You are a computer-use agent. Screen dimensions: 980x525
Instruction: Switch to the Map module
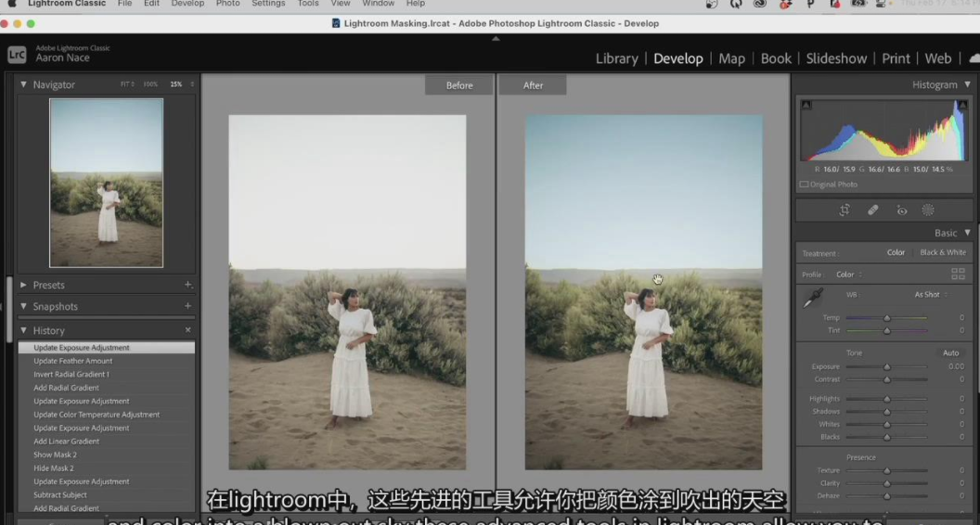coord(731,58)
